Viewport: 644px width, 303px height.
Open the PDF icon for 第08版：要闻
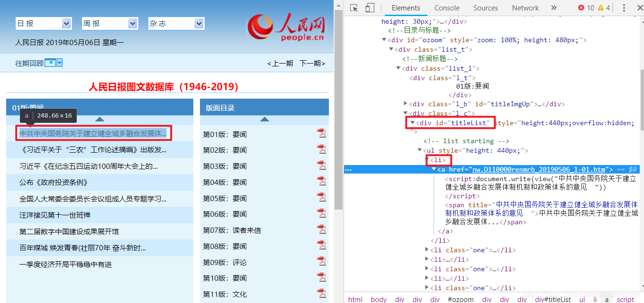pos(322,245)
